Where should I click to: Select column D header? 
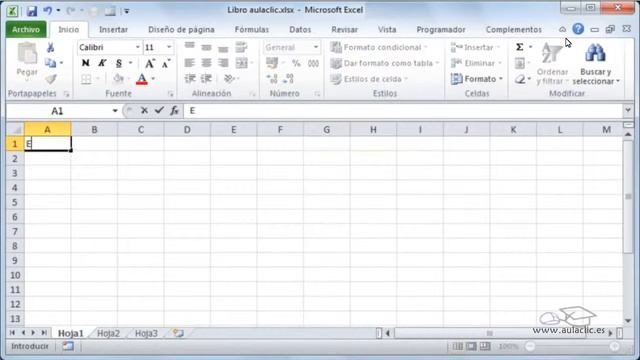pyautogui.click(x=187, y=130)
